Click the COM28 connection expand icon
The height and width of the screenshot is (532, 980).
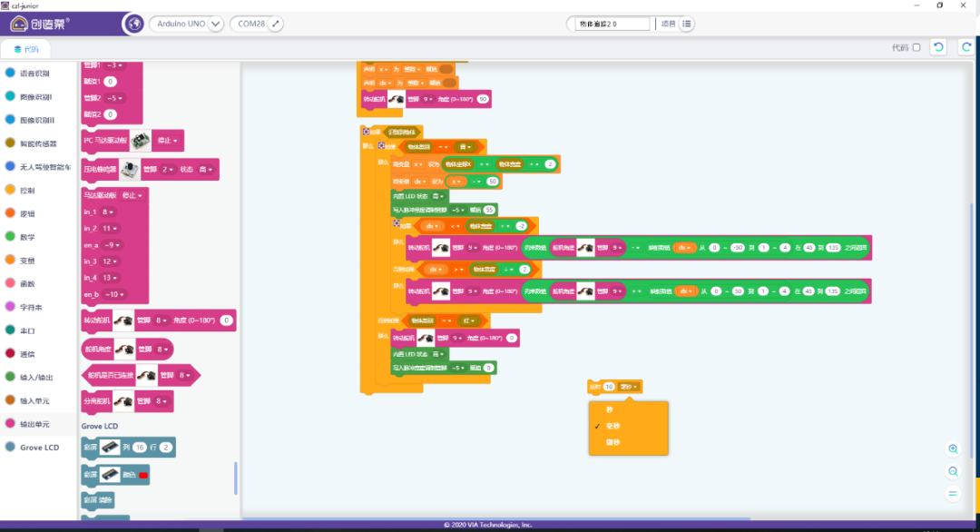(x=276, y=24)
